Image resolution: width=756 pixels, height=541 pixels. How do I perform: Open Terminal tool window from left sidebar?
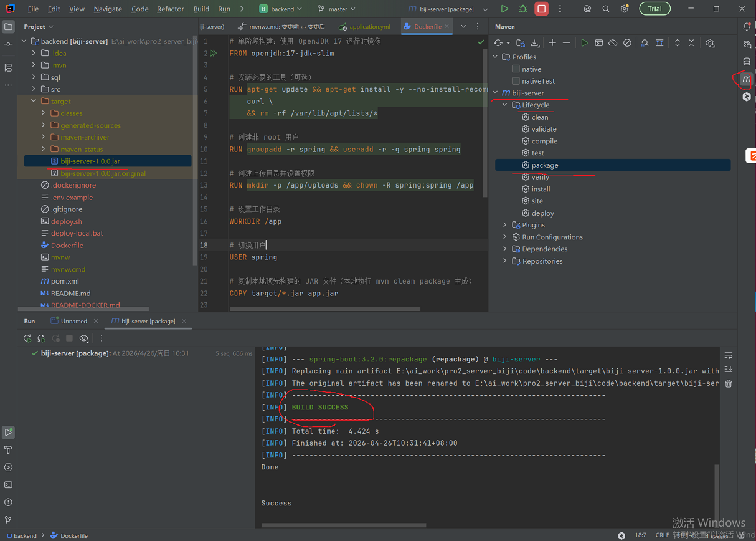point(8,484)
